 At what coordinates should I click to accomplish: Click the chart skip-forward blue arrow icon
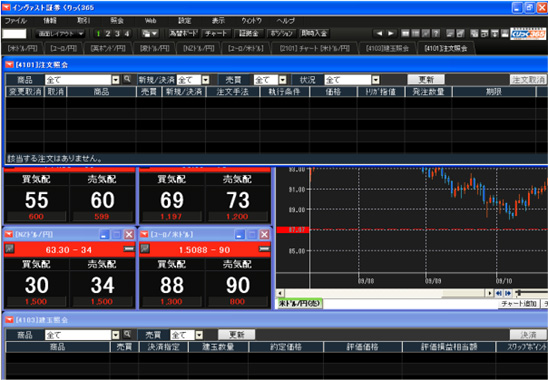(x=508, y=293)
